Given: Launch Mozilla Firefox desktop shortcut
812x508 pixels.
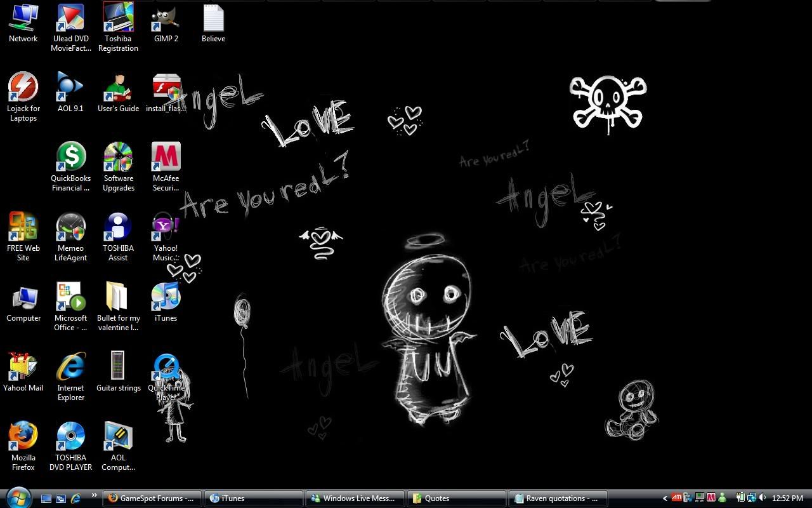Looking at the screenshot, I should tap(23, 446).
